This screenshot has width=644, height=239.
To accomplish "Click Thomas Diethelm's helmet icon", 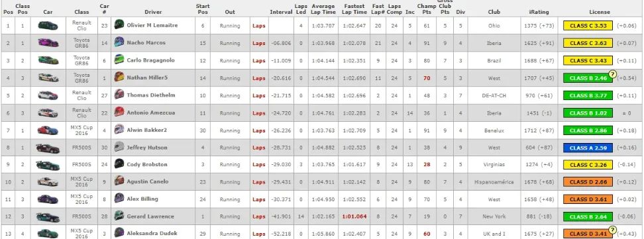I will [119, 95].
